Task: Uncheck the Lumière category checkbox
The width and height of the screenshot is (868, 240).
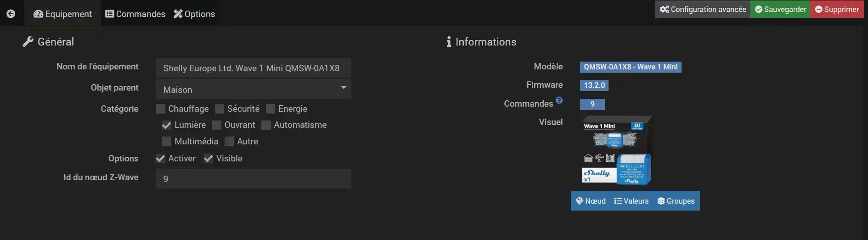Action: pos(167,125)
